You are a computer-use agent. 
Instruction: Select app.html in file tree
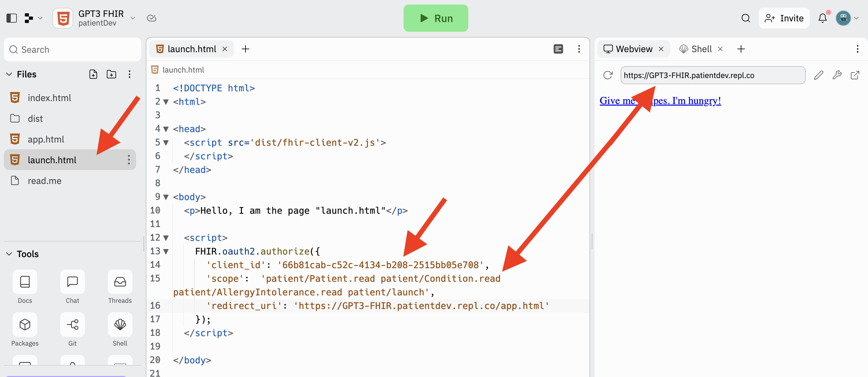point(46,139)
